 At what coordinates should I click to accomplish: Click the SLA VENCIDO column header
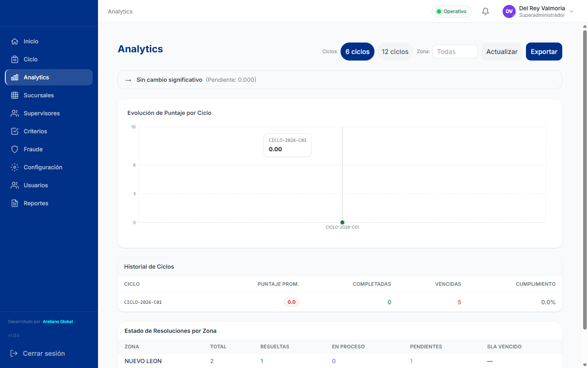pyautogui.click(x=504, y=347)
